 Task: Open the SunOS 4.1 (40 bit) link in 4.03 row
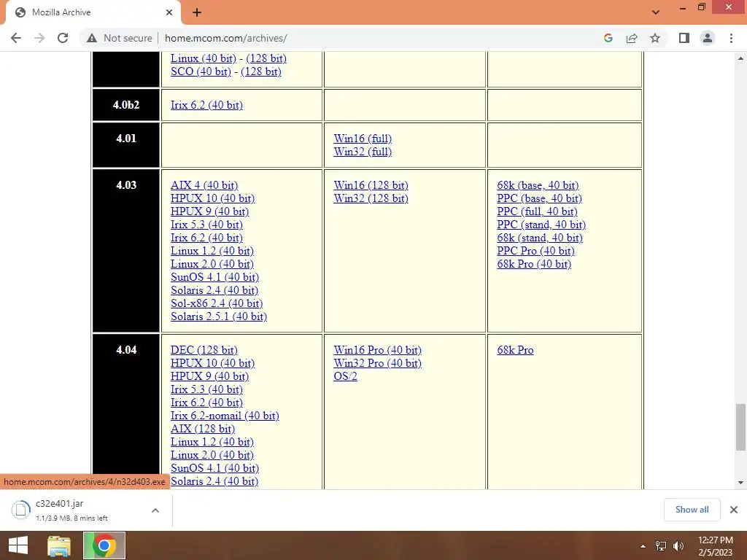[x=215, y=276]
